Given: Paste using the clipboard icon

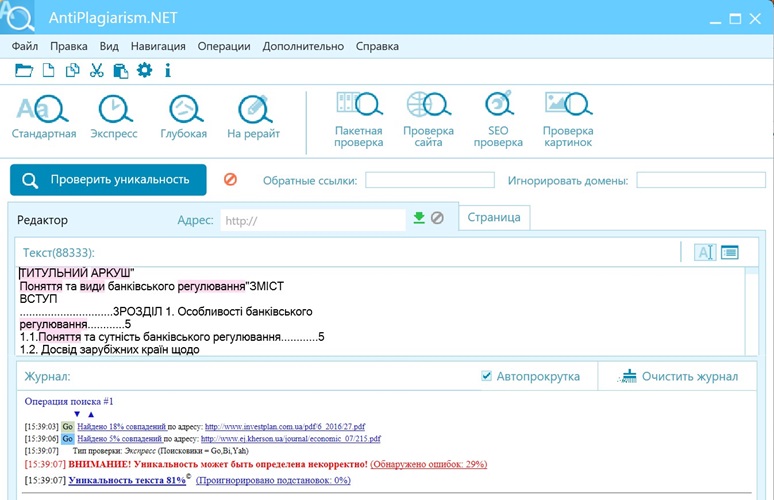Looking at the screenshot, I should point(120,71).
